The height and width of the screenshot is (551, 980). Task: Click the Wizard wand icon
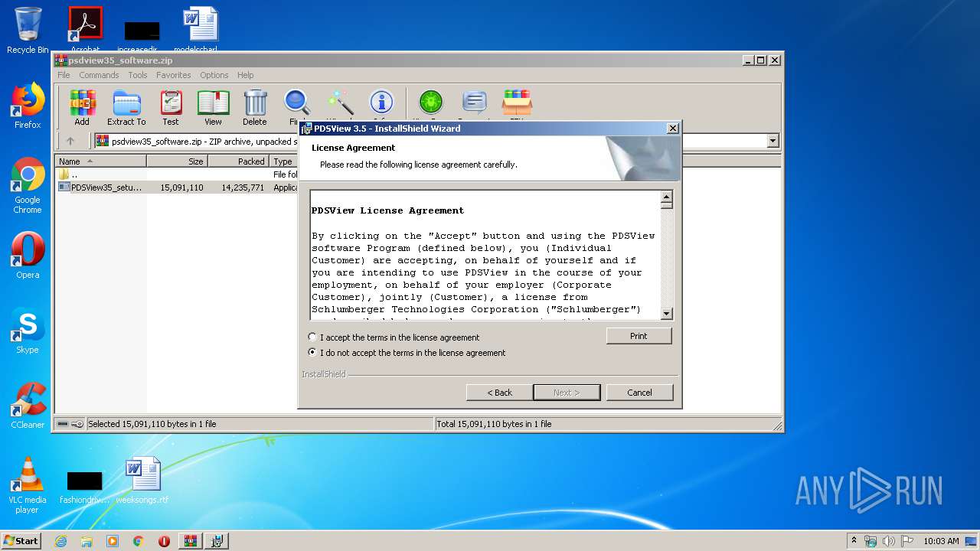[340, 103]
